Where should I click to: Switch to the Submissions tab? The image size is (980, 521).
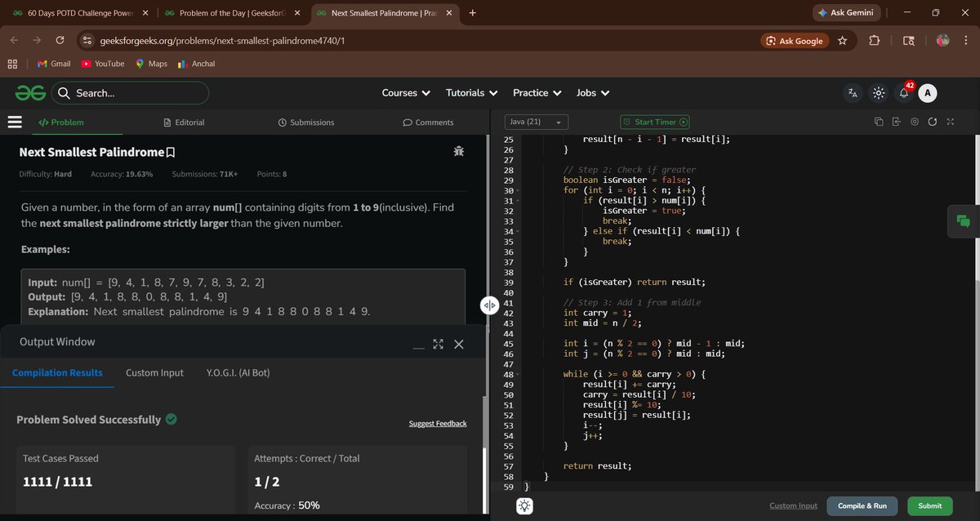click(306, 122)
